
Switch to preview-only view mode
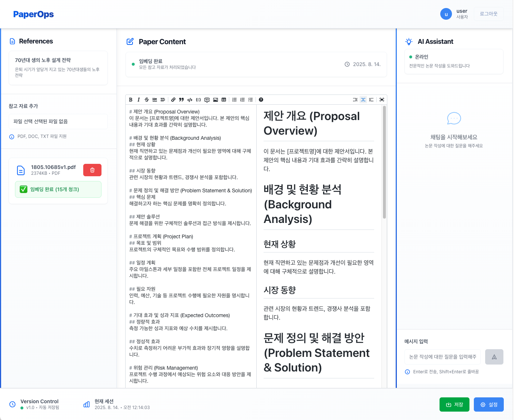[371, 100]
